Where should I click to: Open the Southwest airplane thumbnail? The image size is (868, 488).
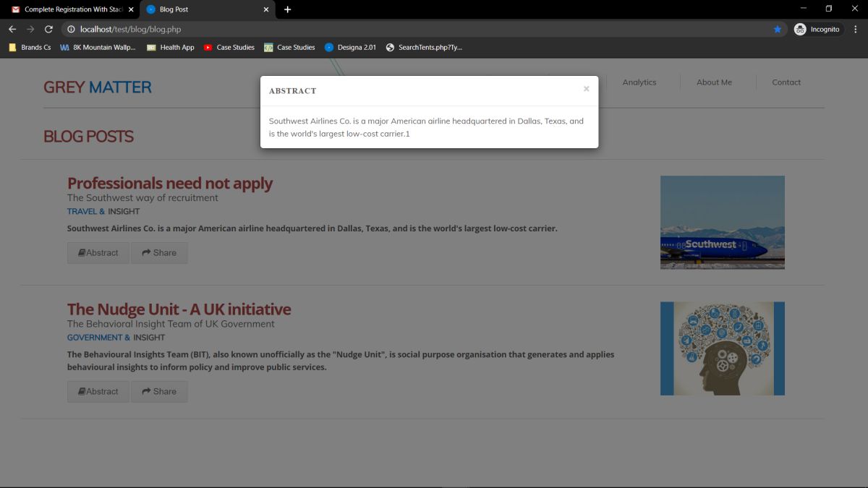[x=723, y=222]
